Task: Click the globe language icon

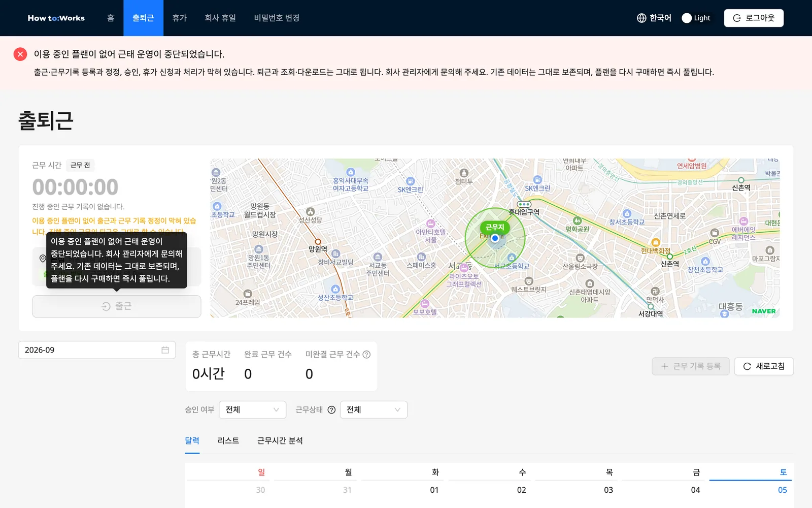Action: coord(641,18)
